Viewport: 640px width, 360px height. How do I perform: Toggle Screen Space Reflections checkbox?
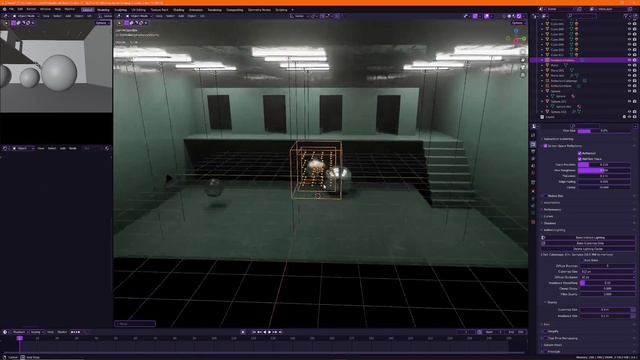click(x=545, y=146)
